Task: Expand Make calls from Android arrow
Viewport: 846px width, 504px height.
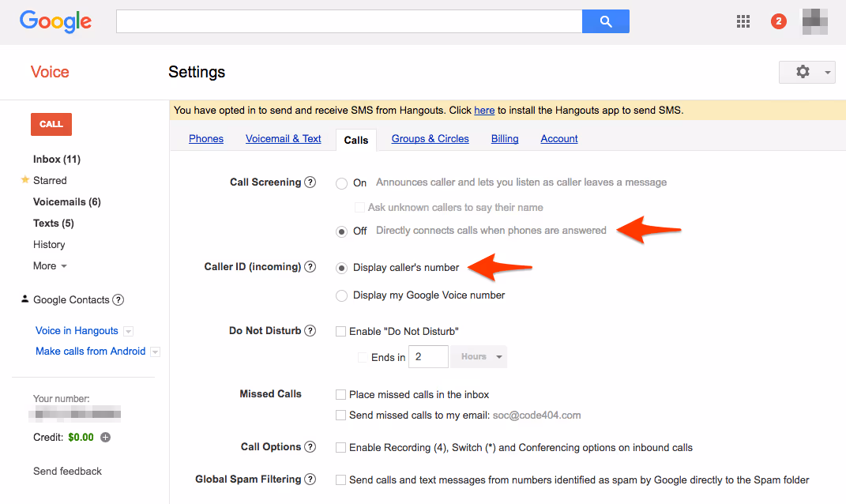Action: tap(155, 352)
